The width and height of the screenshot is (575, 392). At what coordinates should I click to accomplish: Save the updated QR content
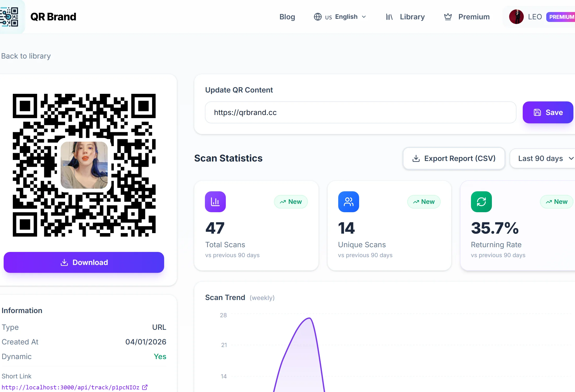coord(548,112)
